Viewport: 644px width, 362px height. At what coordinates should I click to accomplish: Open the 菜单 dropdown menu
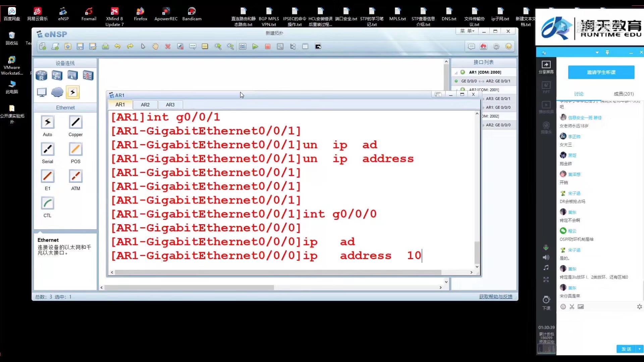467,31
